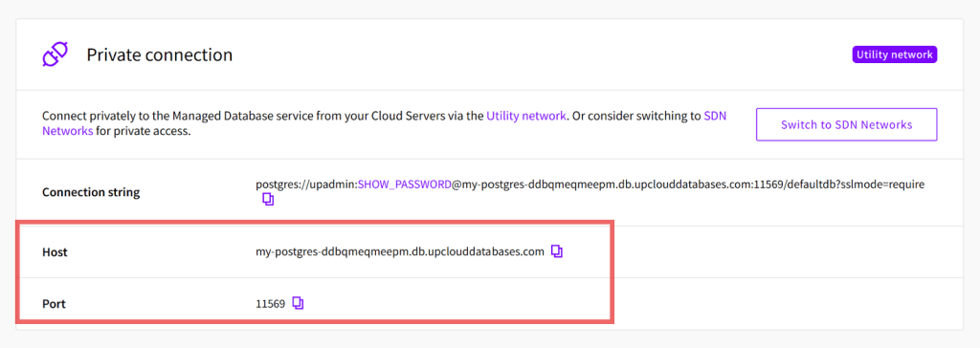Click the Host label

(55, 252)
